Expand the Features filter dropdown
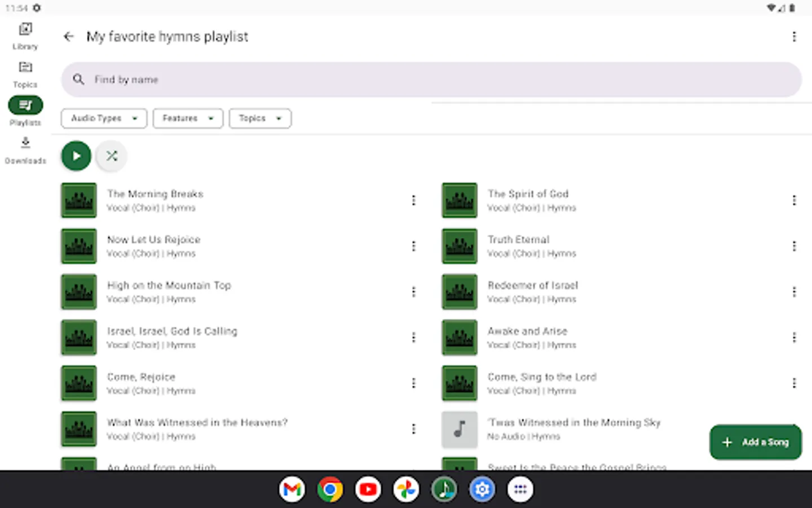The width and height of the screenshot is (812, 508). coord(188,119)
